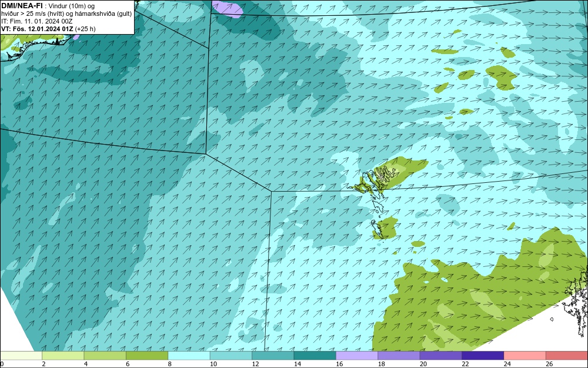The height and width of the screenshot is (368, 588).
Task: Click the medium teal 12–14 m/s legend swatch
Action: click(273, 356)
